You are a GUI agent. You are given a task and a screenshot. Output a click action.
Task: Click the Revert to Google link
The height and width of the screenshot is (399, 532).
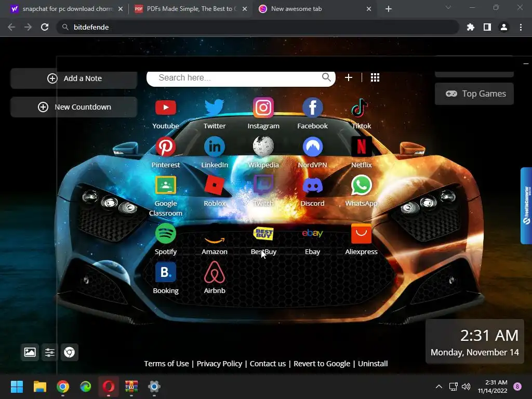[x=322, y=363]
